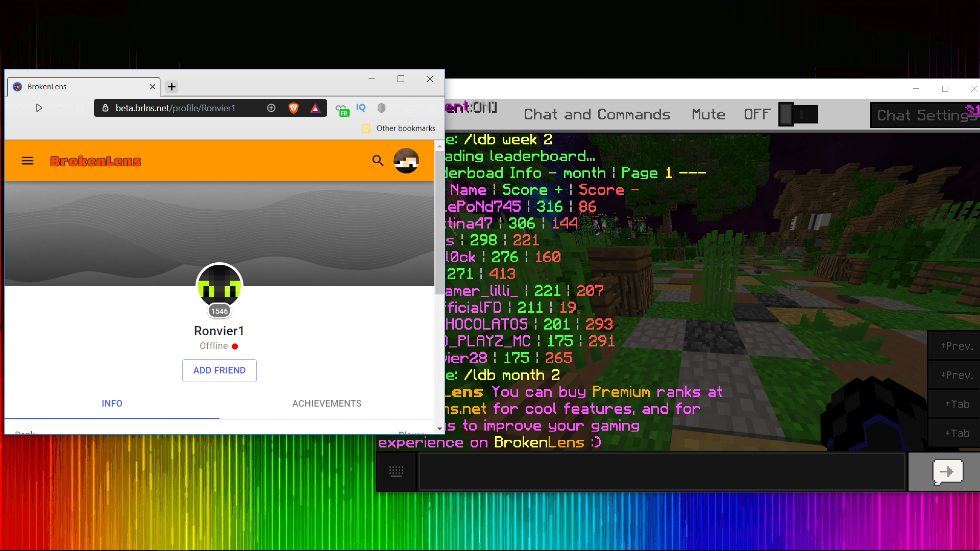The width and height of the screenshot is (980, 551).
Task: Click the search magnifier on BrokenLens header
Action: 378,161
